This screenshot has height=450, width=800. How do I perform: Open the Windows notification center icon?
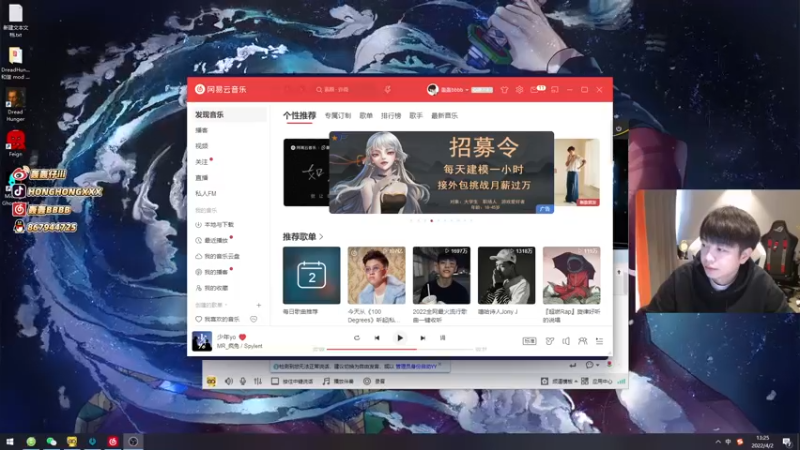787,442
